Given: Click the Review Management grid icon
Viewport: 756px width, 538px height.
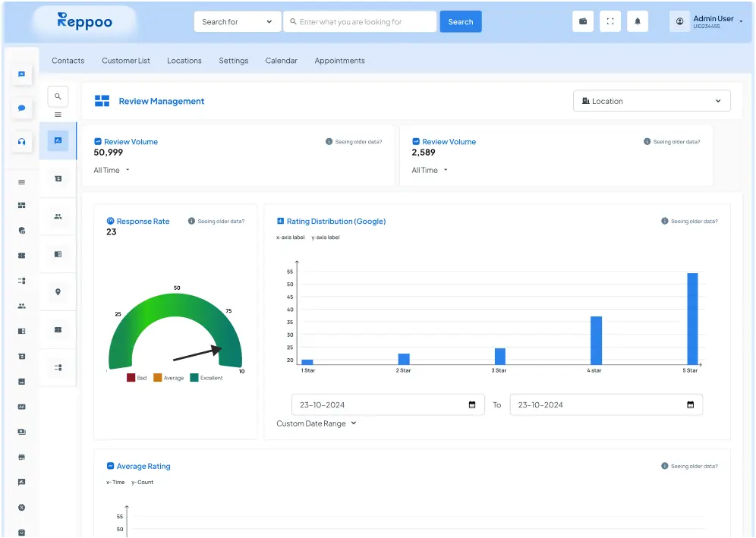Looking at the screenshot, I should pyautogui.click(x=102, y=101).
